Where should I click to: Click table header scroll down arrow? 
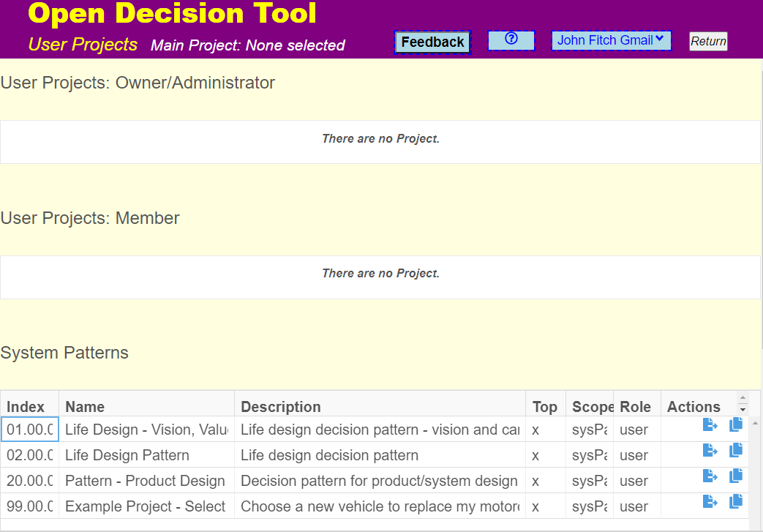click(x=743, y=409)
